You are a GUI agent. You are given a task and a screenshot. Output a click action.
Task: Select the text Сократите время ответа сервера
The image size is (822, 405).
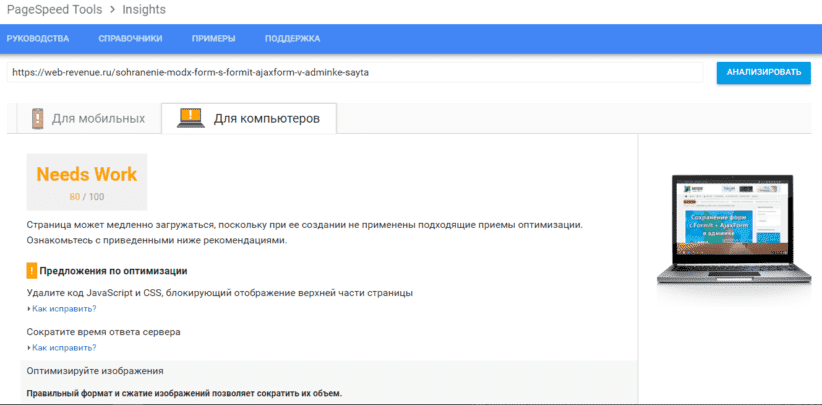(104, 332)
